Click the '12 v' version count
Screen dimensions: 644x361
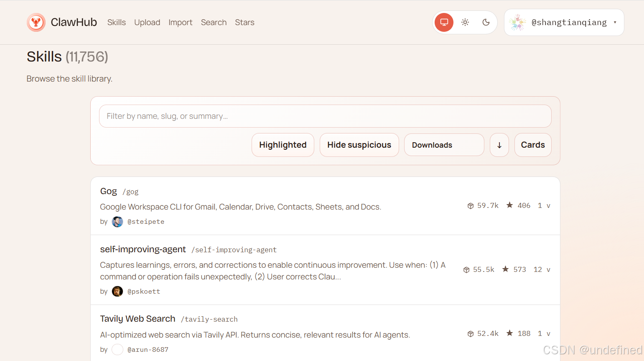click(542, 269)
